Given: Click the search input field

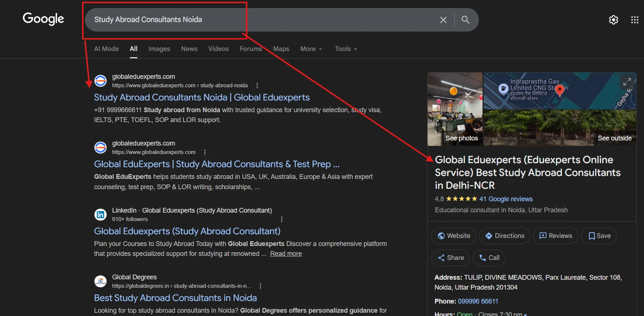Looking at the screenshot, I should click(264, 20).
